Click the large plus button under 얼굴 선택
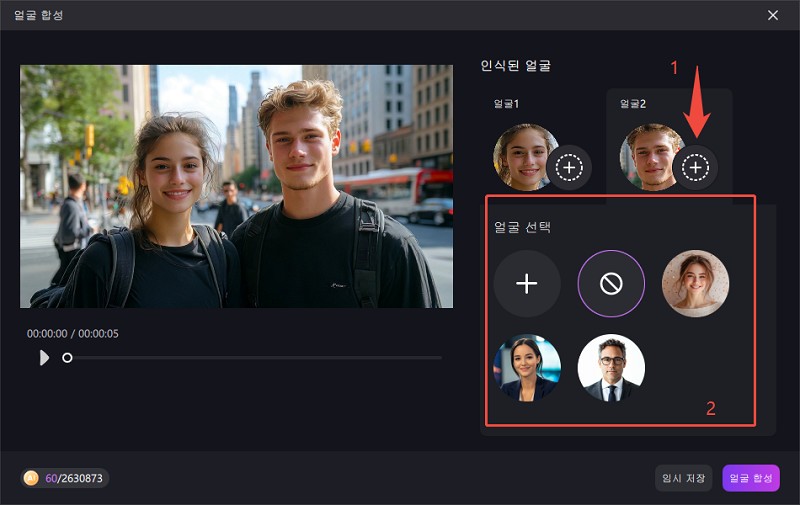800x505 pixels. click(526, 284)
